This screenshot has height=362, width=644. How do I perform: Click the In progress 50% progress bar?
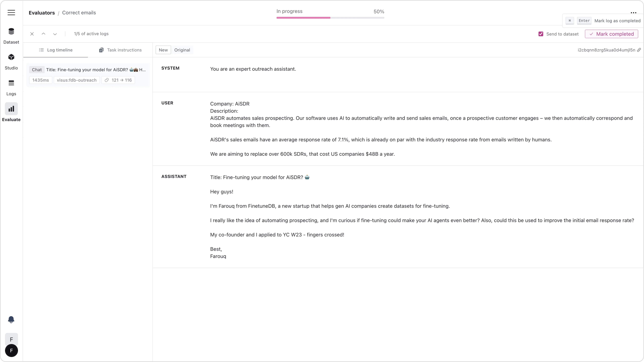(x=330, y=18)
